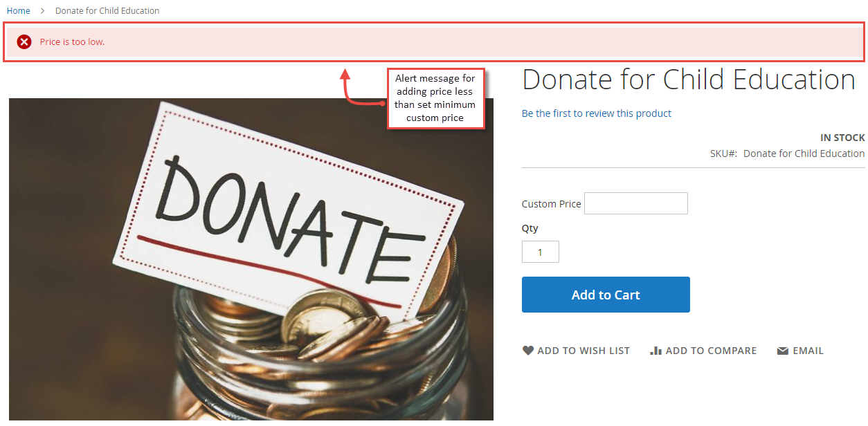Select the ADD TO WISH LIST text
This screenshot has height=426, width=868.
(584, 351)
